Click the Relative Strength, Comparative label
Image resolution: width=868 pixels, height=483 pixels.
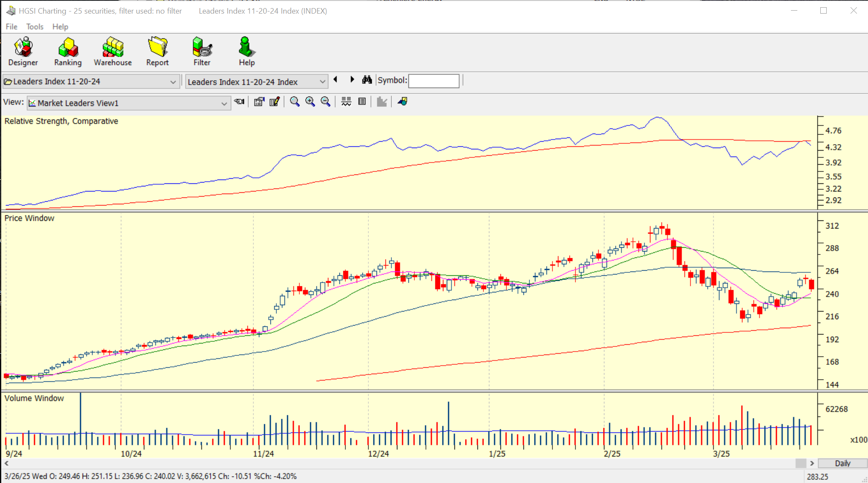coord(61,121)
